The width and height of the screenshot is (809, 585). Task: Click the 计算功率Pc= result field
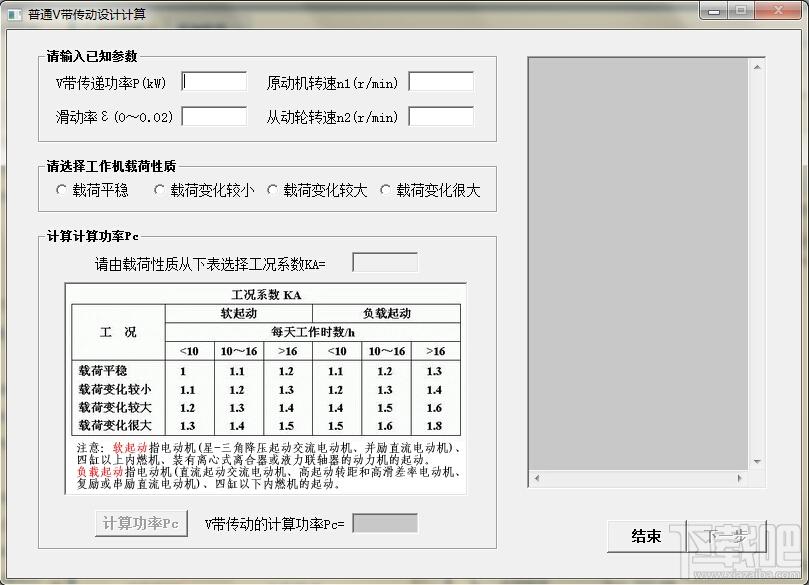pos(385,523)
